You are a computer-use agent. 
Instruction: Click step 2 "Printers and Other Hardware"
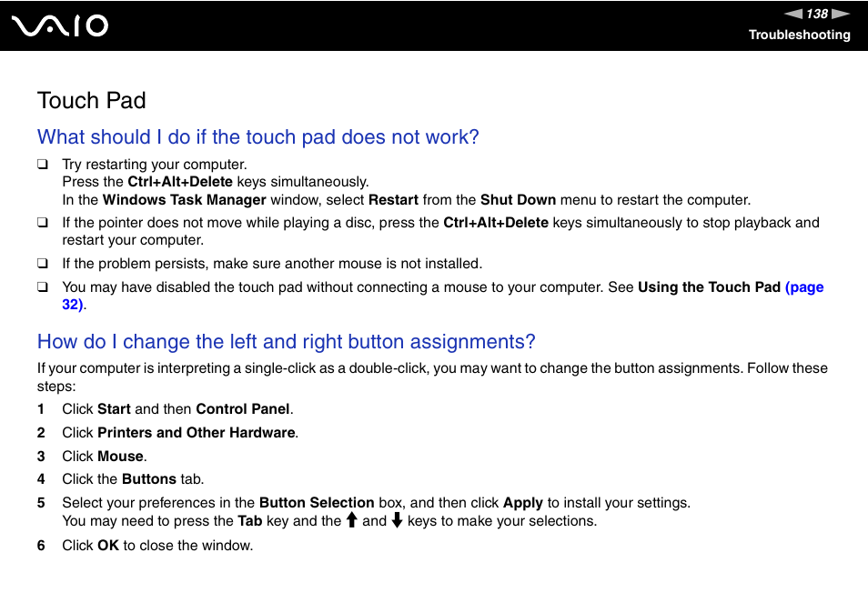(196, 433)
